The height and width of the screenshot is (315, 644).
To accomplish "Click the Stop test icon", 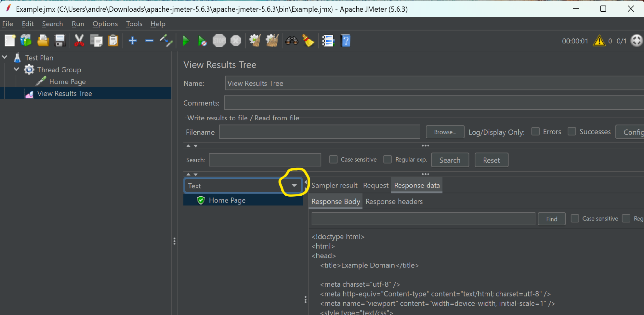I will 219,41.
